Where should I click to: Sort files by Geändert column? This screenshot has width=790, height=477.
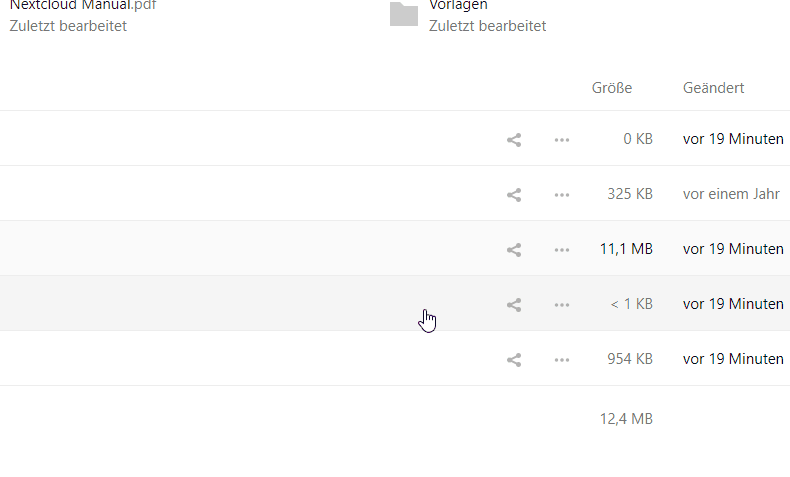[x=713, y=88]
